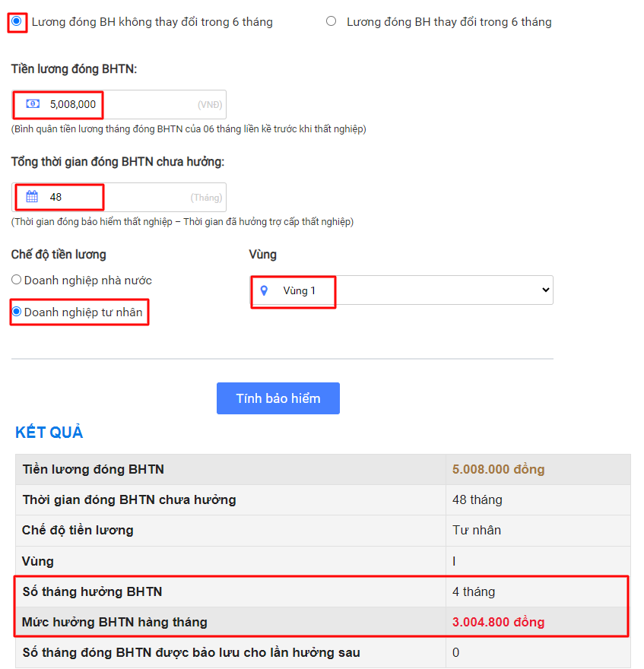Focus the months field showing 48
This screenshot has height=669, width=644.
pyautogui.click(x=119, y=197)
